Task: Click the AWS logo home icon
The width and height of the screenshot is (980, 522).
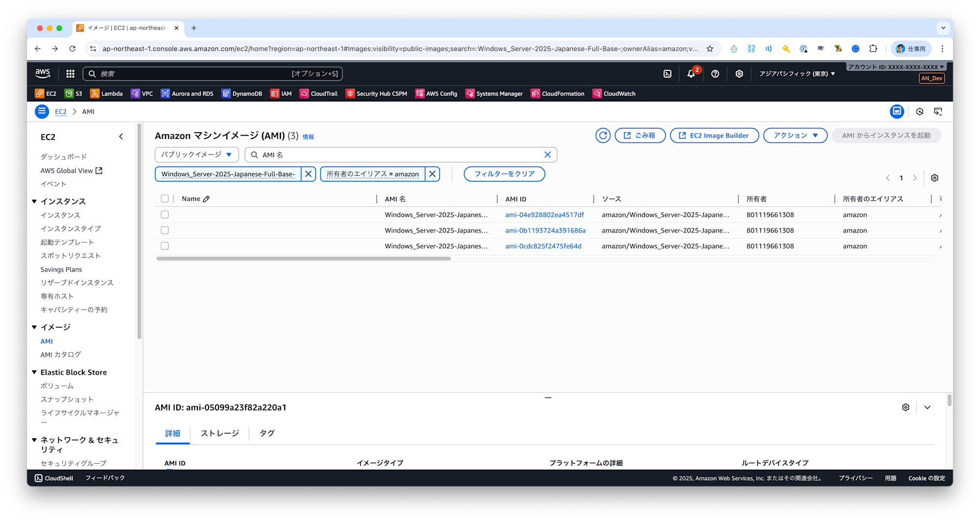Action: pos(43,73)
